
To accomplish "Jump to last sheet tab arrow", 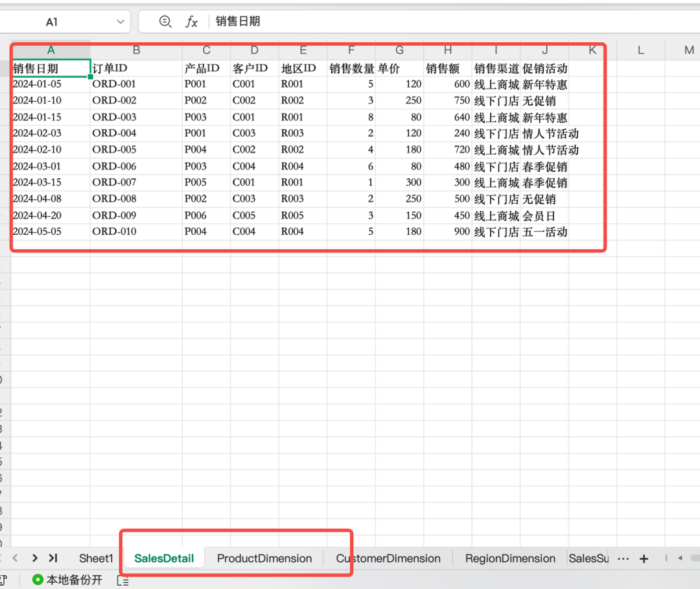I will click(x=53, y=558).
